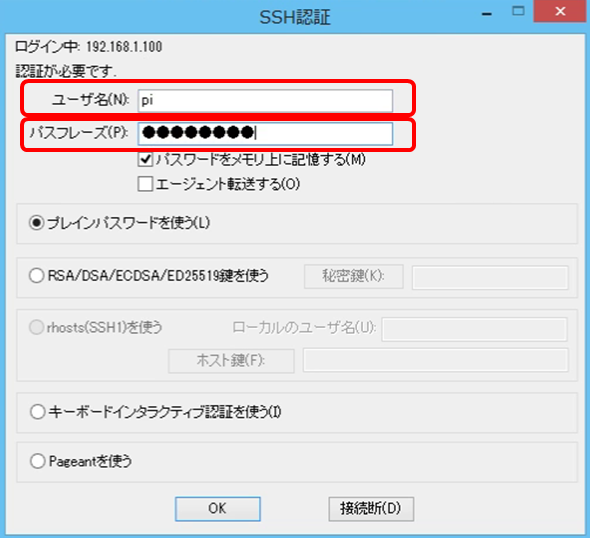
Task: Minimize the SSH認証 dialog window
Action: coord(487,14)
